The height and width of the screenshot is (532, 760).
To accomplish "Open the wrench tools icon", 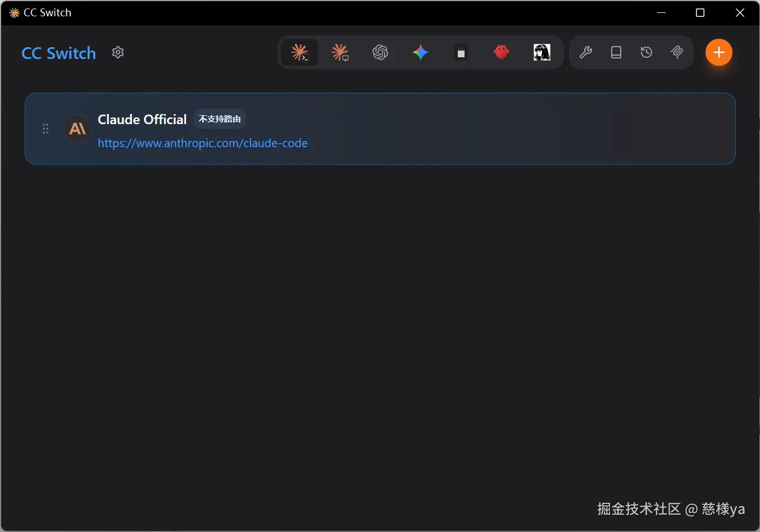I will pos(586,52).
